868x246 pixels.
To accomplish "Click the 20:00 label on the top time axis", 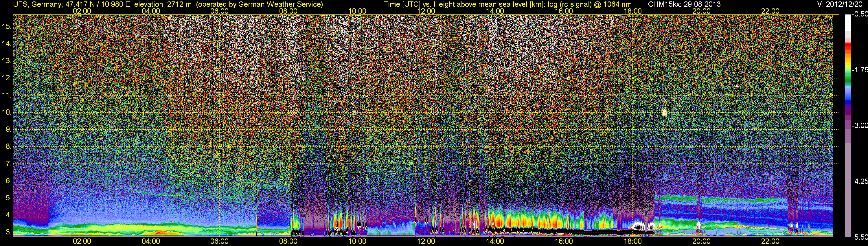I will pyautogui.click(x=702, y=11).
